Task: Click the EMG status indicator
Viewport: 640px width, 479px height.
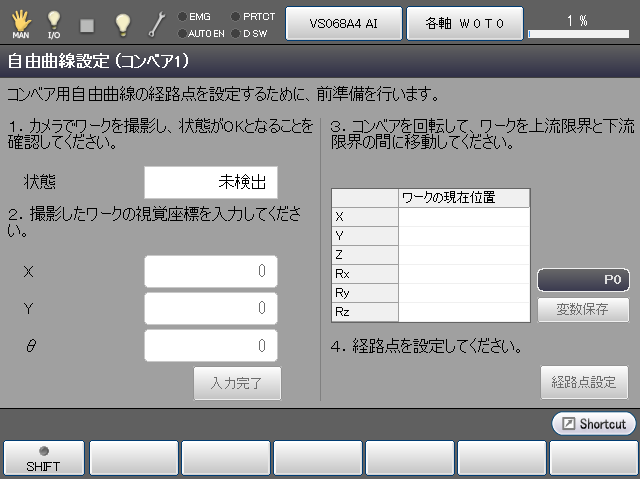Action: pos(194,16)
